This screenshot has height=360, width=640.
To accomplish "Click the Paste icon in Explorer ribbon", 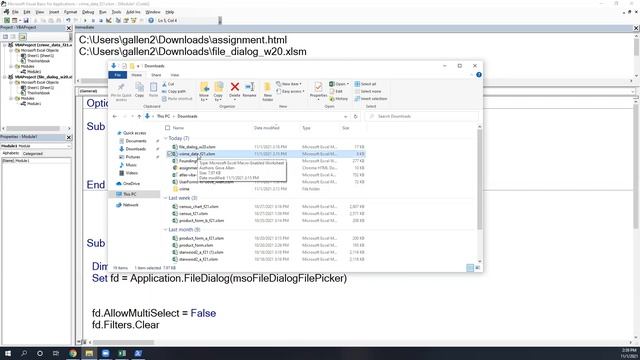I will point(153,87).
